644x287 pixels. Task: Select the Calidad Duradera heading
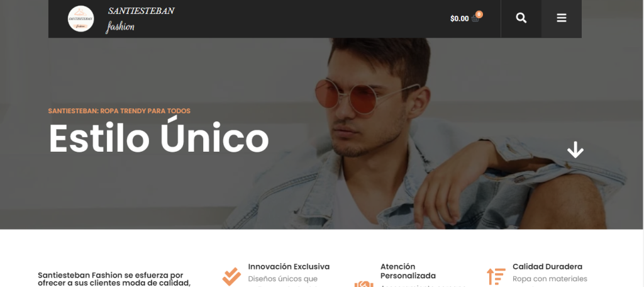[548, 267]
